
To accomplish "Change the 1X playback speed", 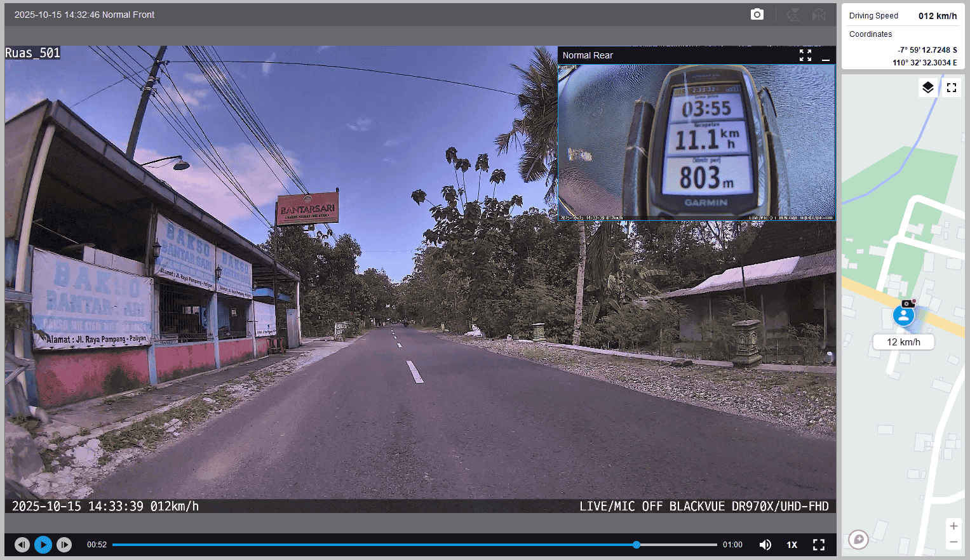I will pos(792,545).
